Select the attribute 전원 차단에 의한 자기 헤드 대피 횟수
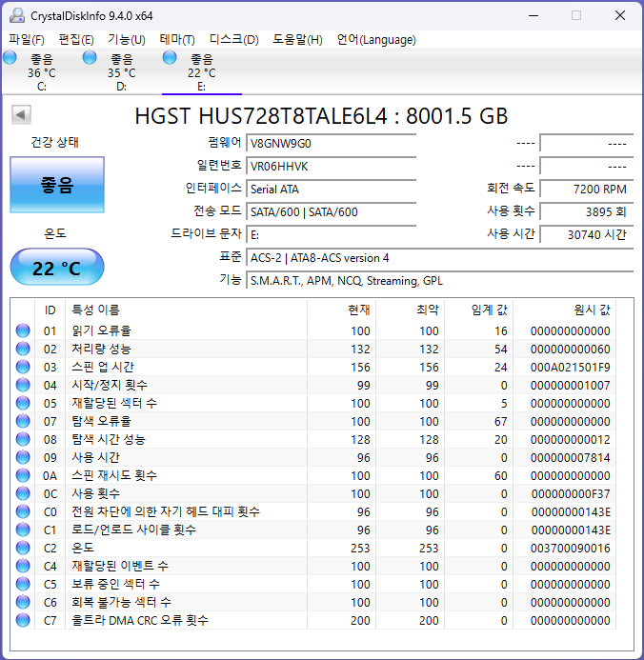The width and height of the screenshot is (644, 660). click(x=166, y=511)
